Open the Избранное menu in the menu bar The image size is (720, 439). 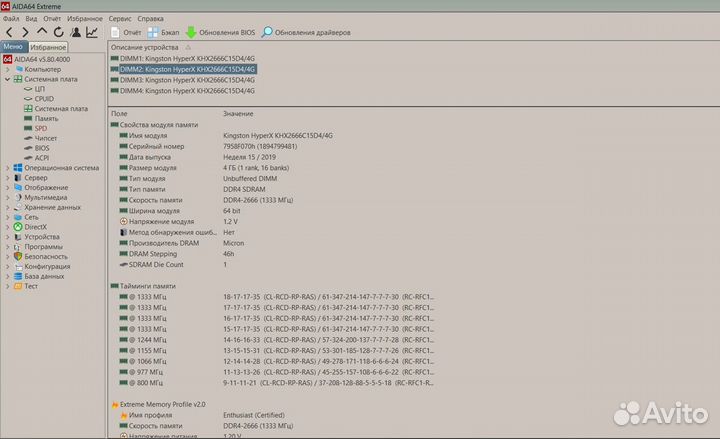pyautogui.click(x=84, y=19)
